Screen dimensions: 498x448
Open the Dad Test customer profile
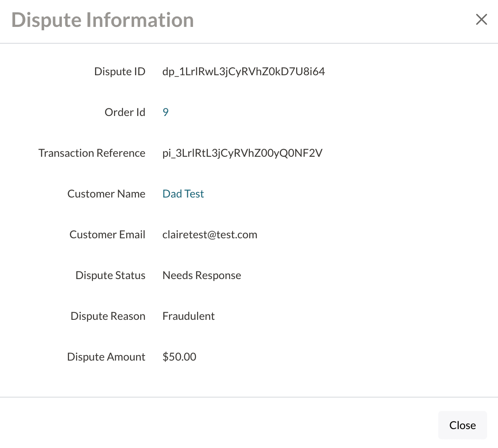(183, 194)
